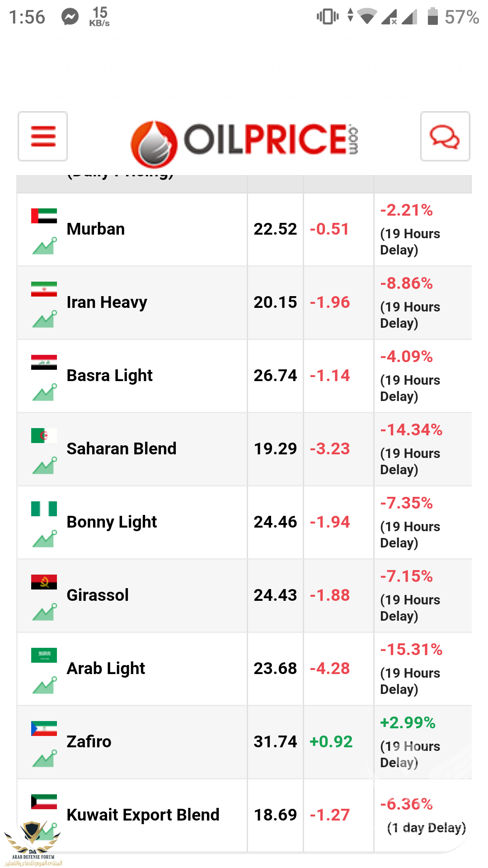Open the chat comments icon
488x868 pixels.
pos(445,136)
